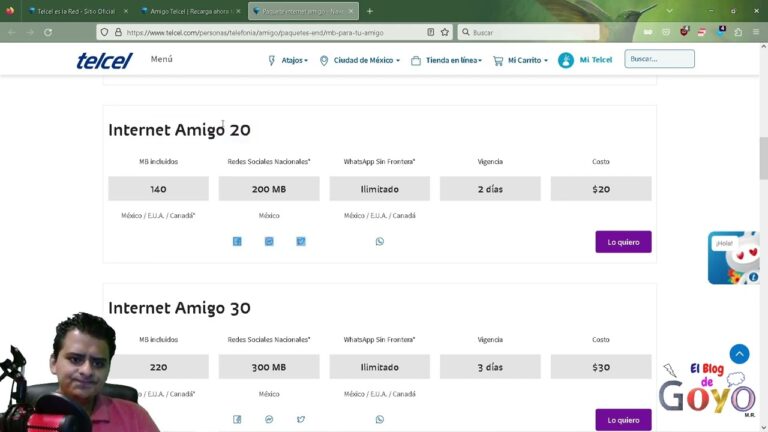
Task: Focus the Firefox Buscar search box
Action: 529,32
